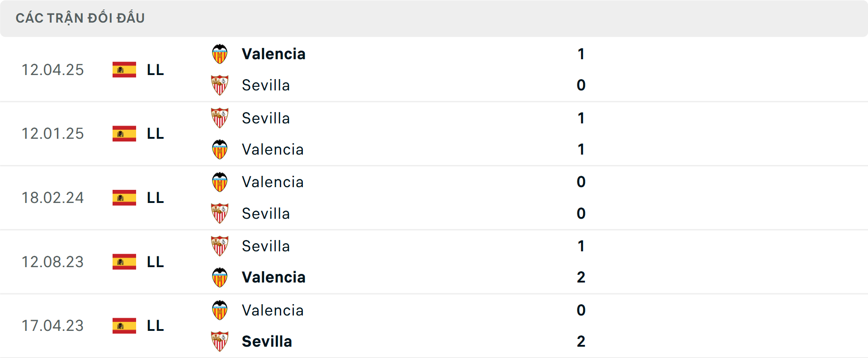This screenshot has height=358, width=868.
Task: Select the Valencia team name in the top match
Action: click(274, 54)
